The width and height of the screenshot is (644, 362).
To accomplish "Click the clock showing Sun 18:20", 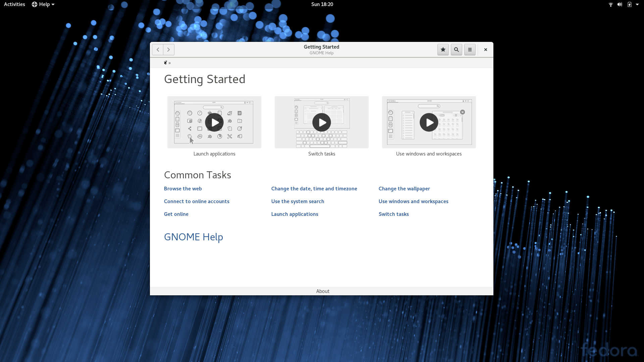I will 322,4.
